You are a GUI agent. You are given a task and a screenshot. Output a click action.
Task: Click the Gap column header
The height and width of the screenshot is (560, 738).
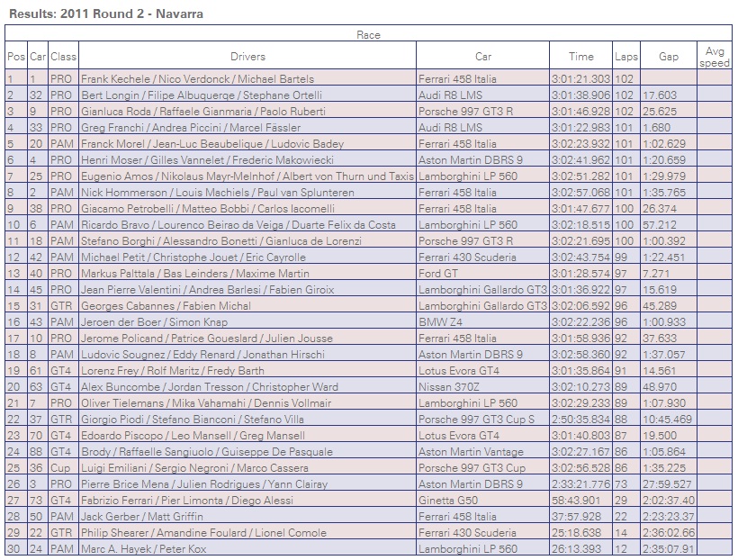[669, 57]
